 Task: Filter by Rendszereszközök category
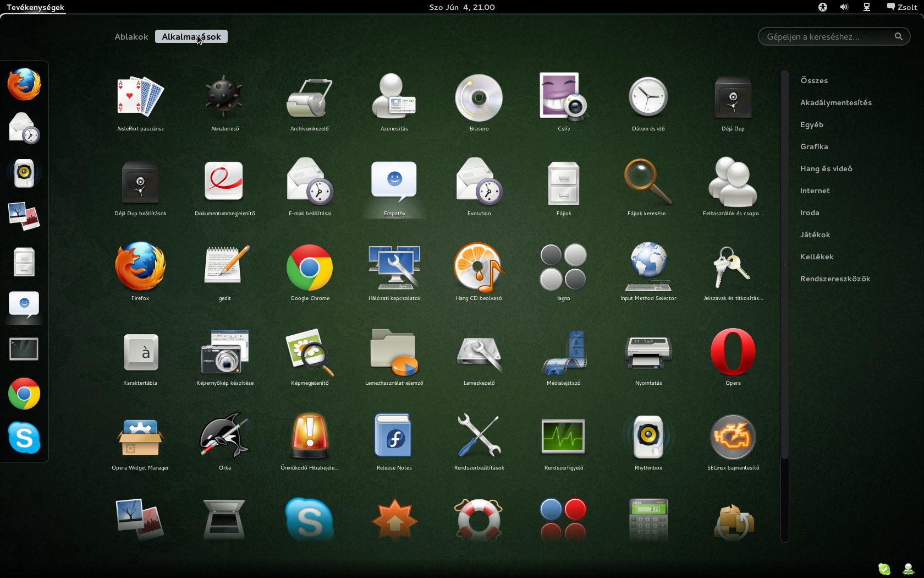pyautogui.click(x=835, y=279)
